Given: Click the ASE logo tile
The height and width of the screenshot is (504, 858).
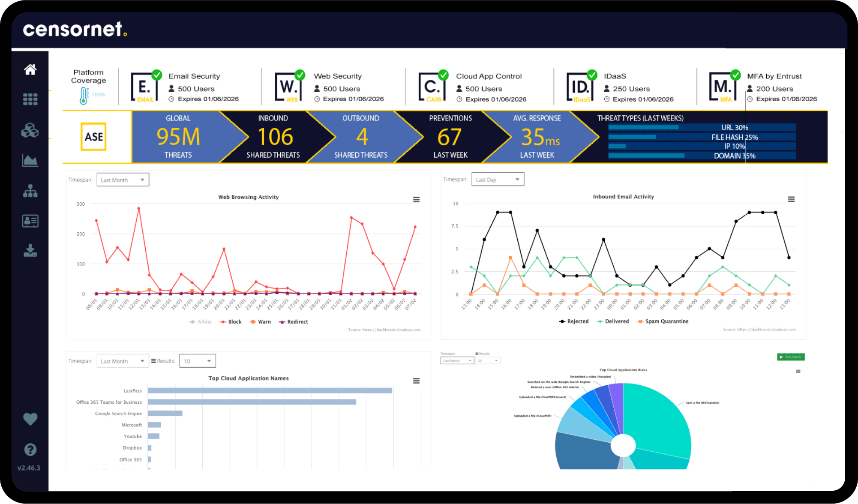Looking at the screenshot, I should click(93, 137).
